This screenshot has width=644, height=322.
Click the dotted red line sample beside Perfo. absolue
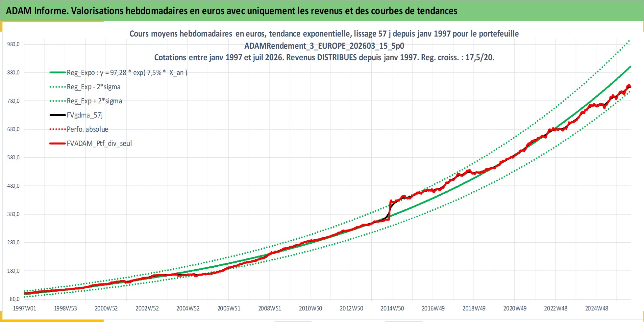[58, 129]
